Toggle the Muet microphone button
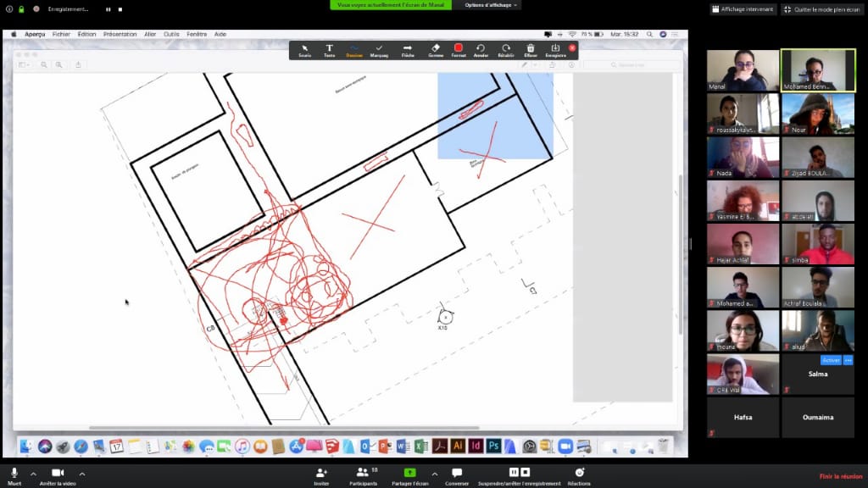This screenshot has width=868, height=488. point(14,475)
